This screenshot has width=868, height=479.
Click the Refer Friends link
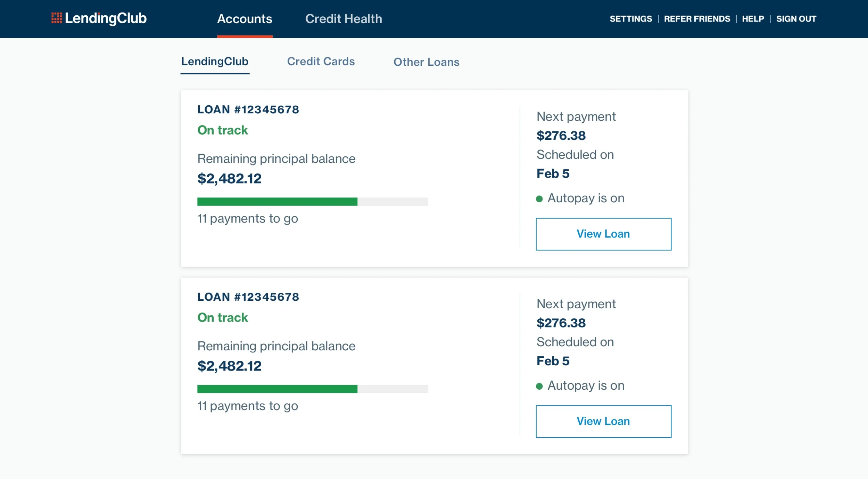coord(697,19)
